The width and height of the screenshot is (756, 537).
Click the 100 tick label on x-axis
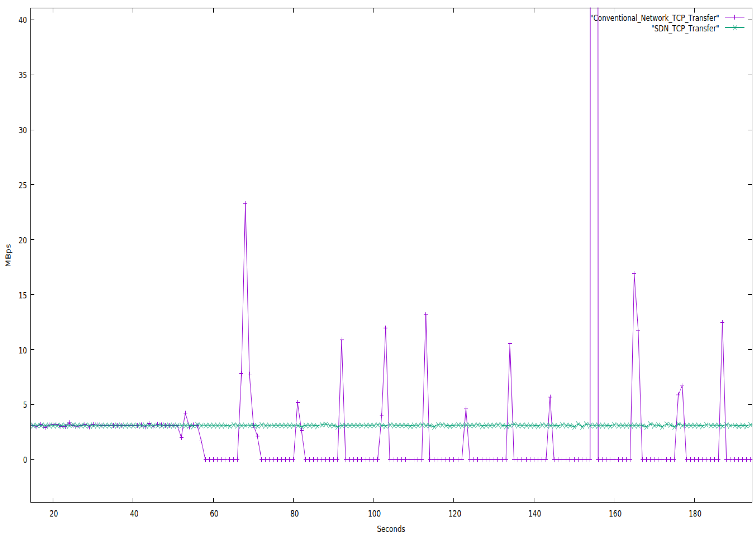(374, 513)
